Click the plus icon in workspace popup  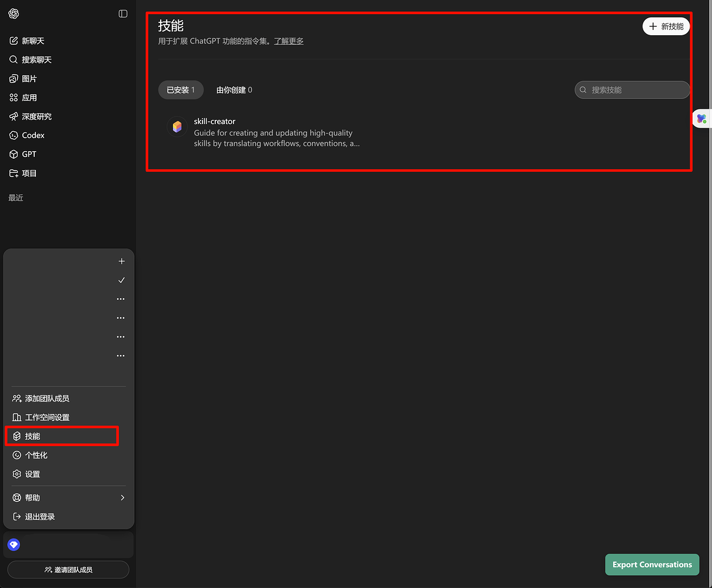(122, 261)
